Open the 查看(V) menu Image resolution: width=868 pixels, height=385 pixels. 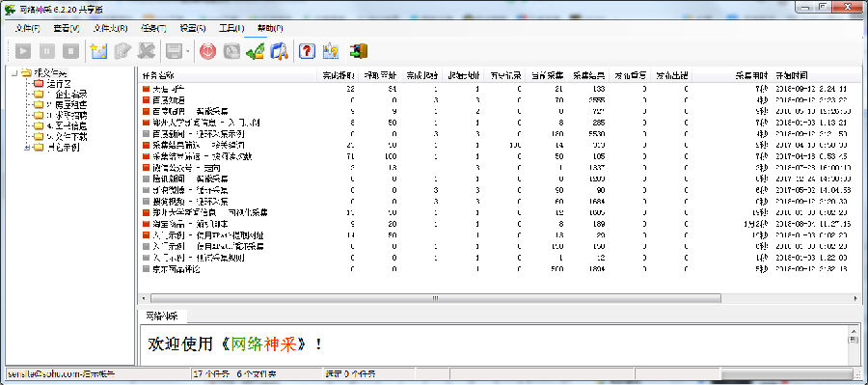[x=67, y=28]
